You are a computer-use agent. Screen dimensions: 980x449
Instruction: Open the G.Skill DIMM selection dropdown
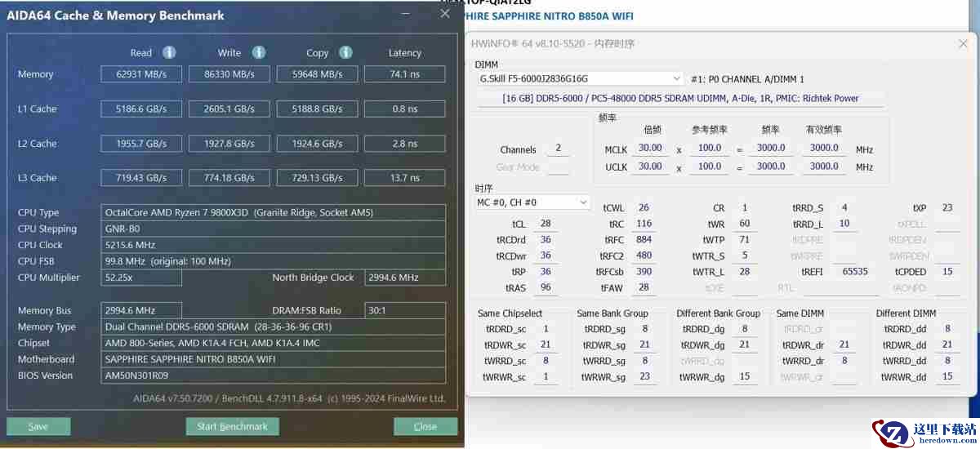[x=579, y=78]
